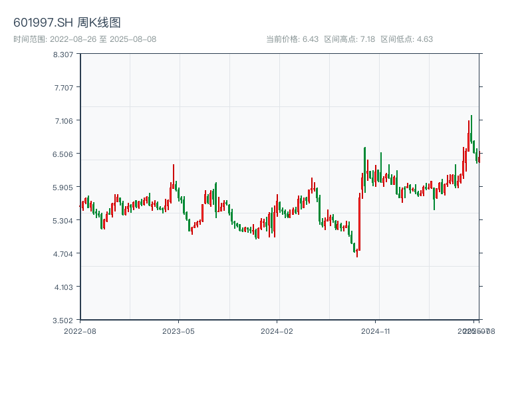Click the y-axis label 4.103

click(64, 287)
